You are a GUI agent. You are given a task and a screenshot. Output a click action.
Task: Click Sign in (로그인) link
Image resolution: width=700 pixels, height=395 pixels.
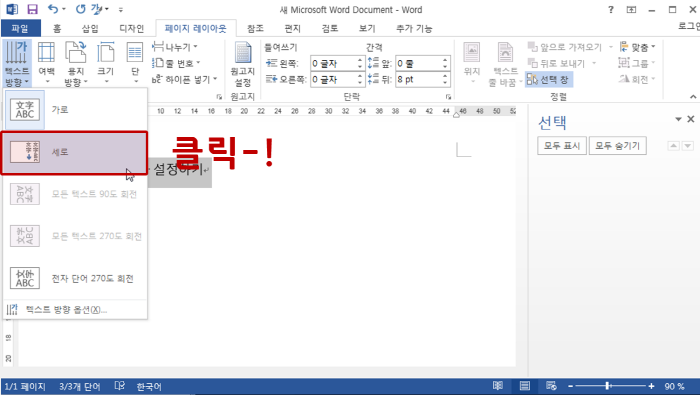tap(689, 26)
